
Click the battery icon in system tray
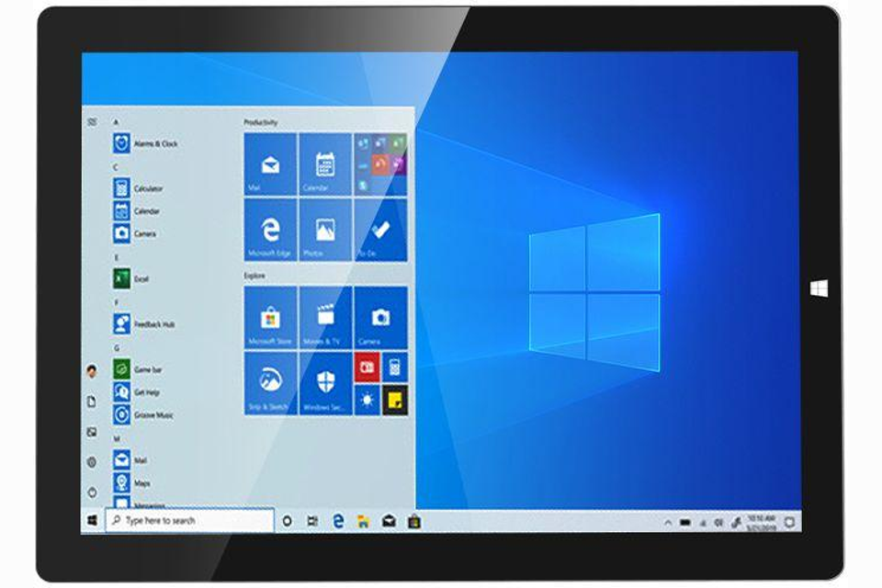[684, 523]
